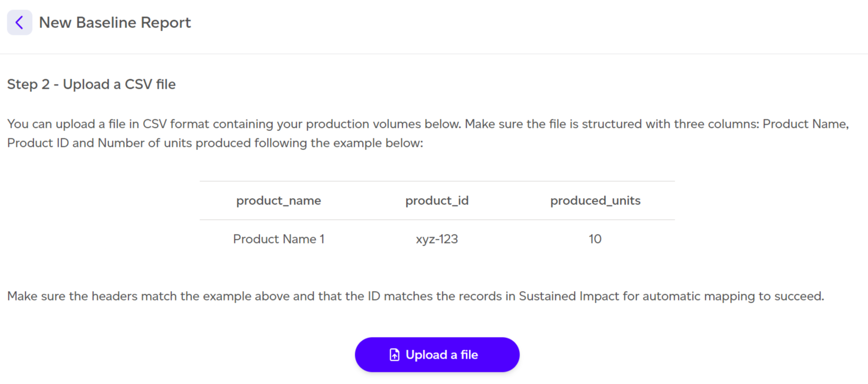This screenshot has width=868, height=384.
Task: Select the Step 2 - Upload a CSV file heading
Action: click(91, 85)
